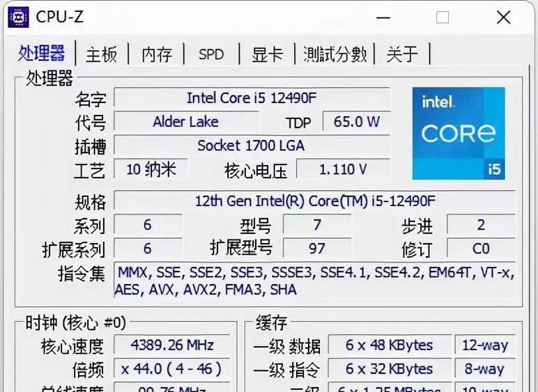538x392 pixels.
Task: Click the 扩展型号 value 97
Action: click(x=317, y=249)
